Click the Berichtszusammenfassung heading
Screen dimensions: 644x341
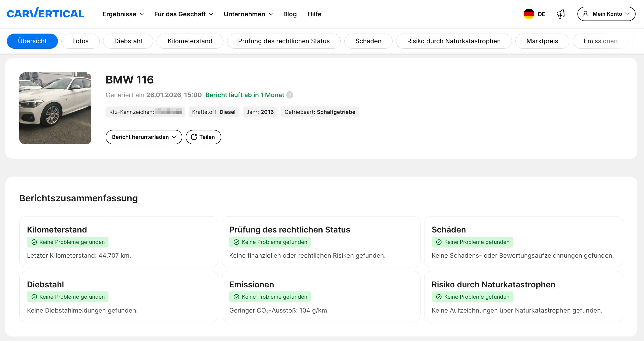pos(78,198)
